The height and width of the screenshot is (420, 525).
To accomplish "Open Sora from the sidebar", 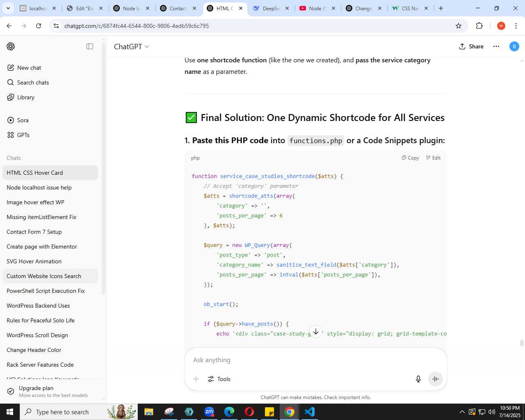I will tap(50, 120).
